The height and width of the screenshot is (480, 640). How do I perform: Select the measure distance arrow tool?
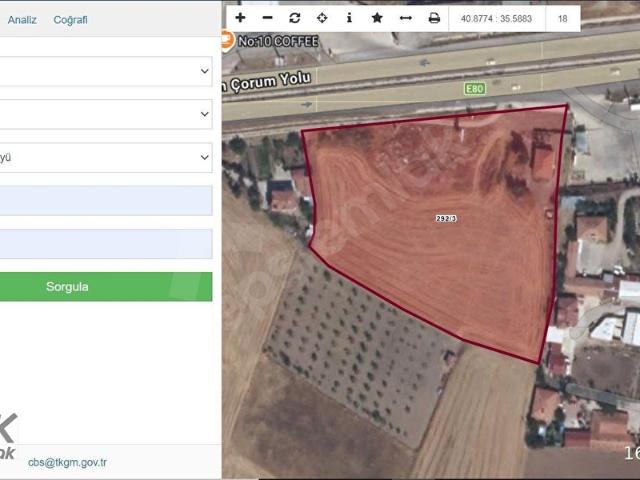[x=406, y=18]
